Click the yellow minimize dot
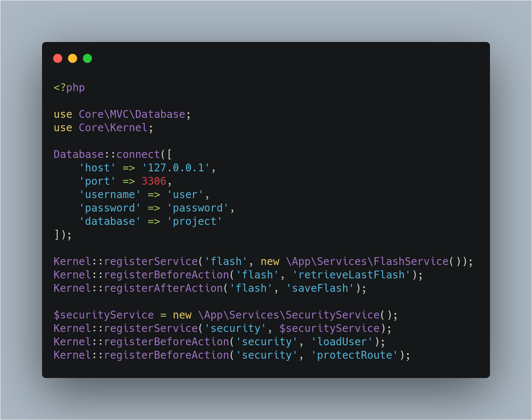The height and width of the screenshot is (420, 532). (x=73, y=58)
